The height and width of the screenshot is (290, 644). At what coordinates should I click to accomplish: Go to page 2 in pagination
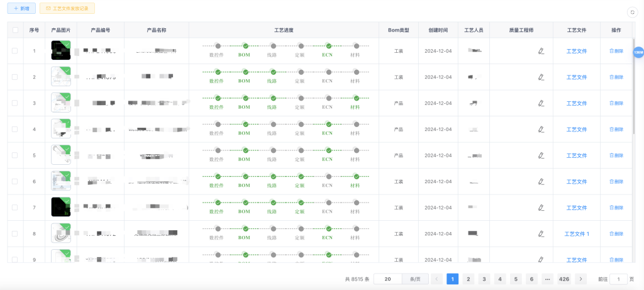[x=468, y=279]
